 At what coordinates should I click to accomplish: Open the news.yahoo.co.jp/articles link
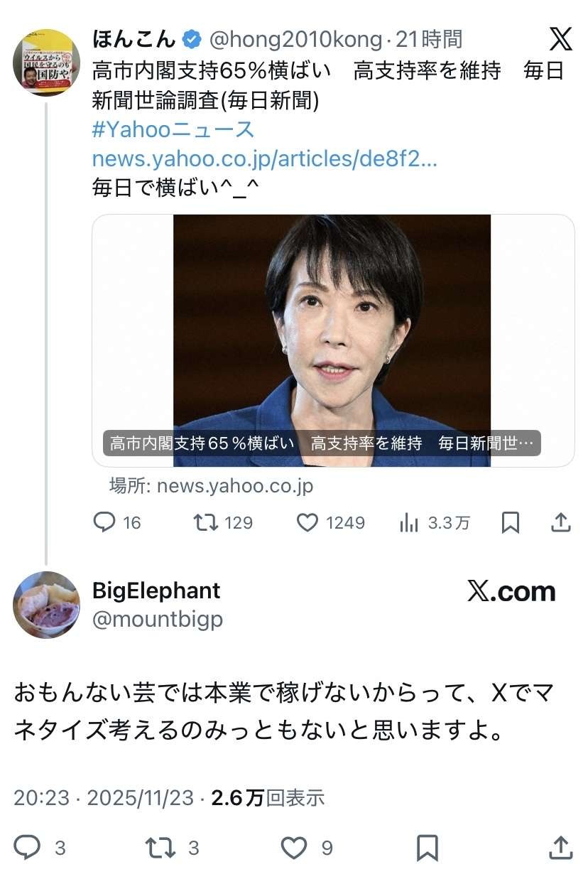[264, 158]
